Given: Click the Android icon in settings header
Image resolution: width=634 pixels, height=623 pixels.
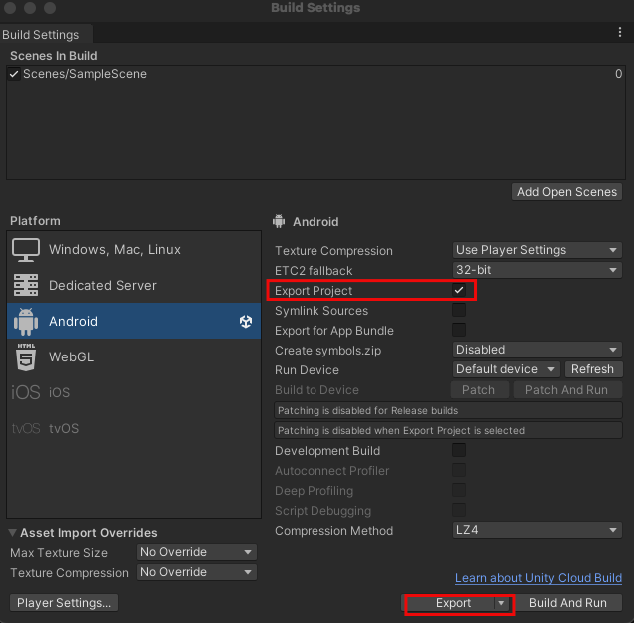Looking at the screenshot, I should point(279,221).
